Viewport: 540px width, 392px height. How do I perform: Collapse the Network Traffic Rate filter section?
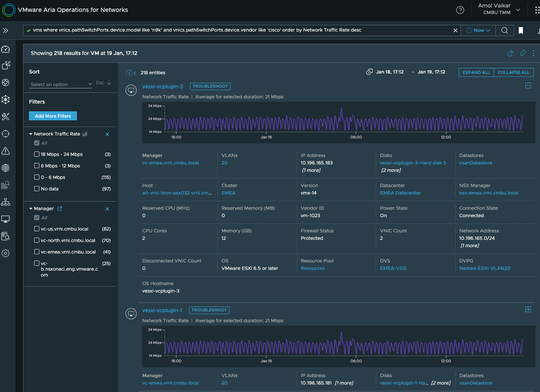pos(31,134)
